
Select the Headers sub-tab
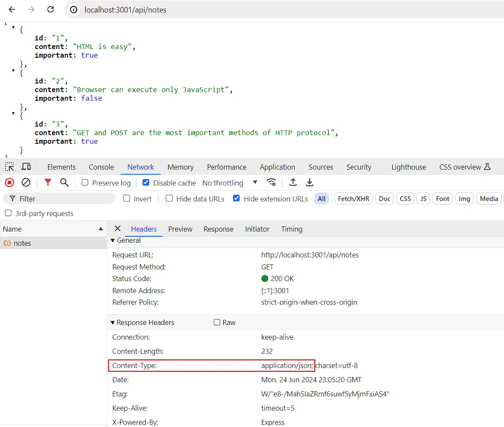(144, 229)
